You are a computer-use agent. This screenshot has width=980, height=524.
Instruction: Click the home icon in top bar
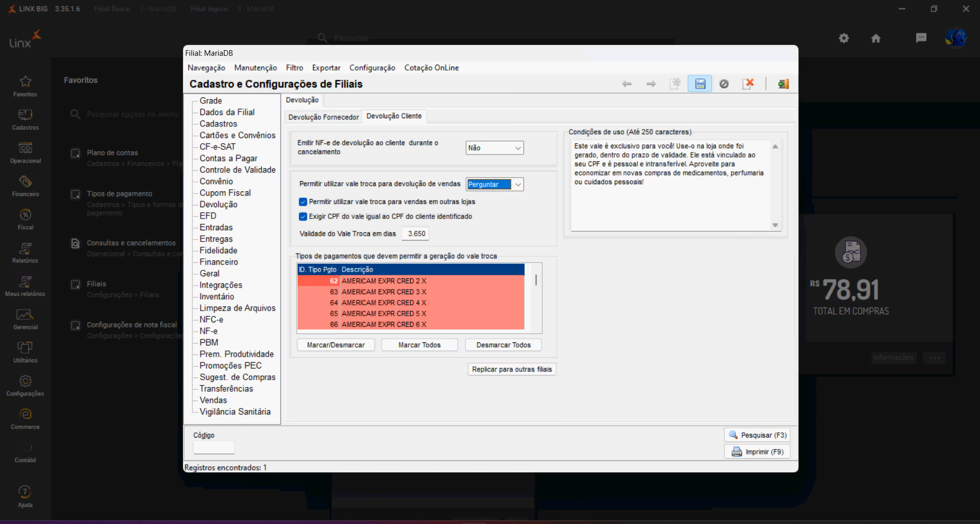click(x=876, y=38)
